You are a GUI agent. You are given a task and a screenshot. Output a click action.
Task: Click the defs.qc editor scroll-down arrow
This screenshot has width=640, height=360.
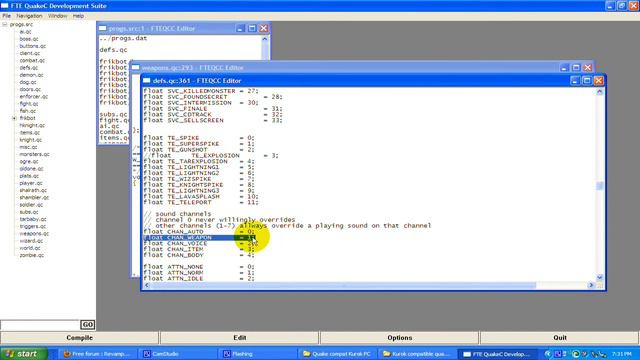600,277
